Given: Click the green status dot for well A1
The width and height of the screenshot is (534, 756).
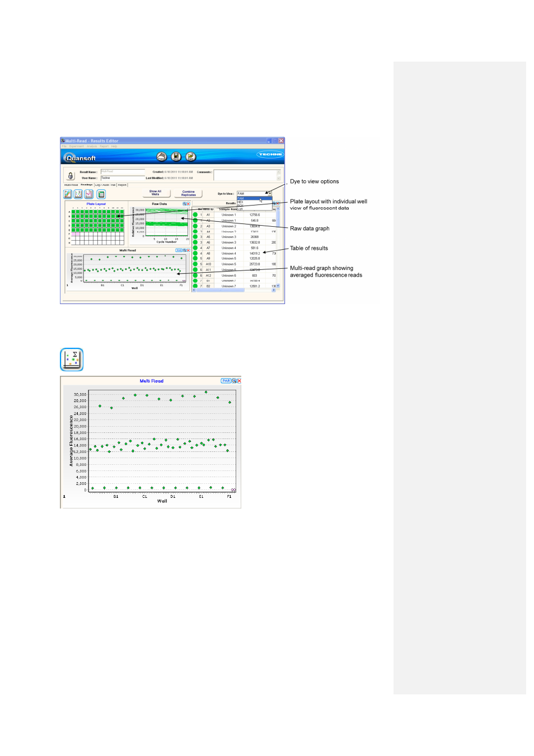Looking at the screenshot, I should [195, 214].
